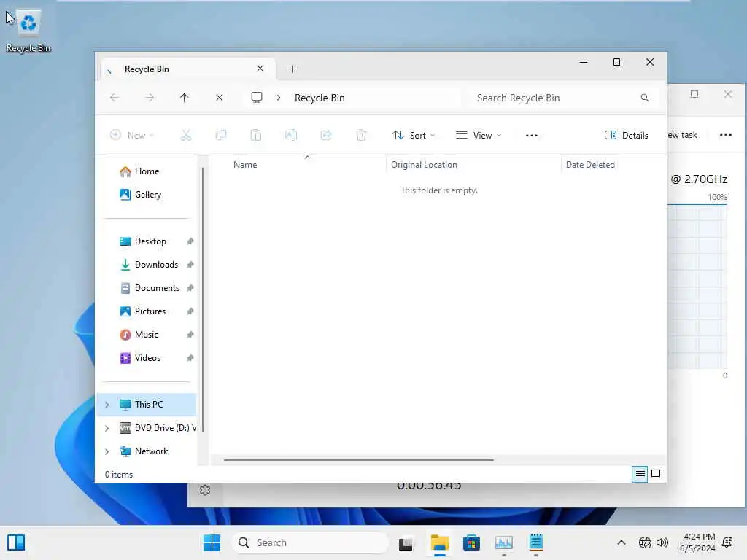The width and height of the screenshot is (747, 560).
Task: Unpin Videos using its pin icon
Action: 190,358
